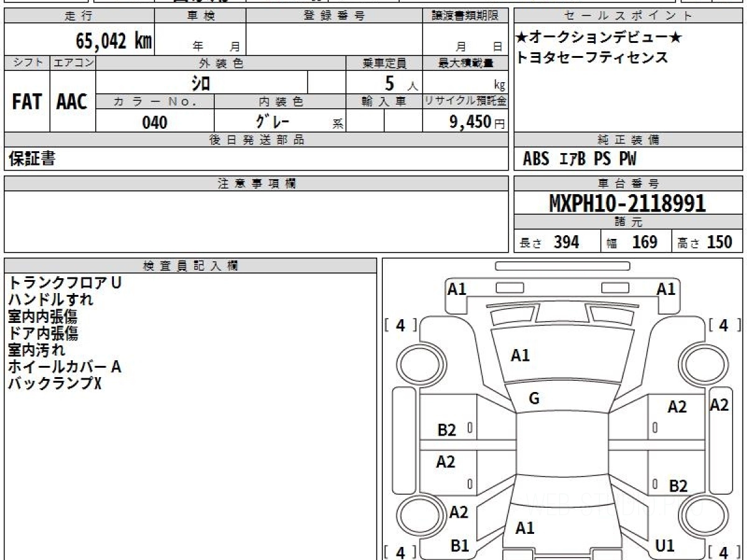This screenshot has width=747, height=560.
Task: Select the length value 長さ 394
Action: [549, 242]
